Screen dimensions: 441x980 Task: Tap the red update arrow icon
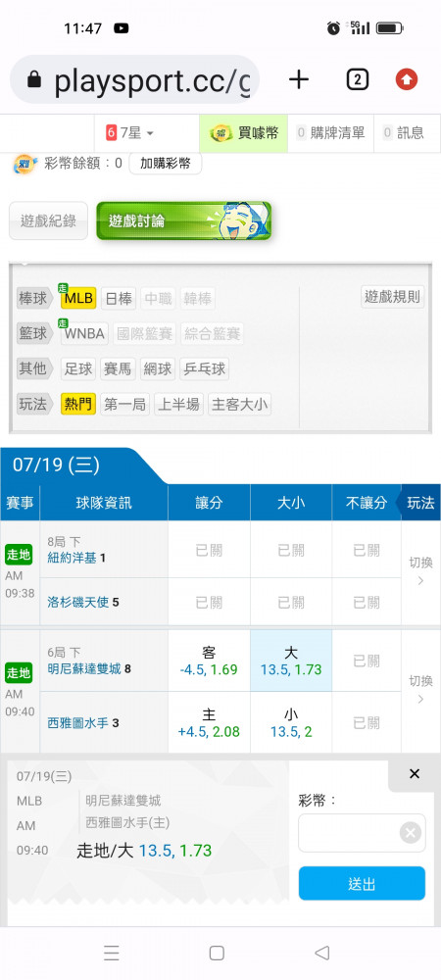[x=407, y=79]
